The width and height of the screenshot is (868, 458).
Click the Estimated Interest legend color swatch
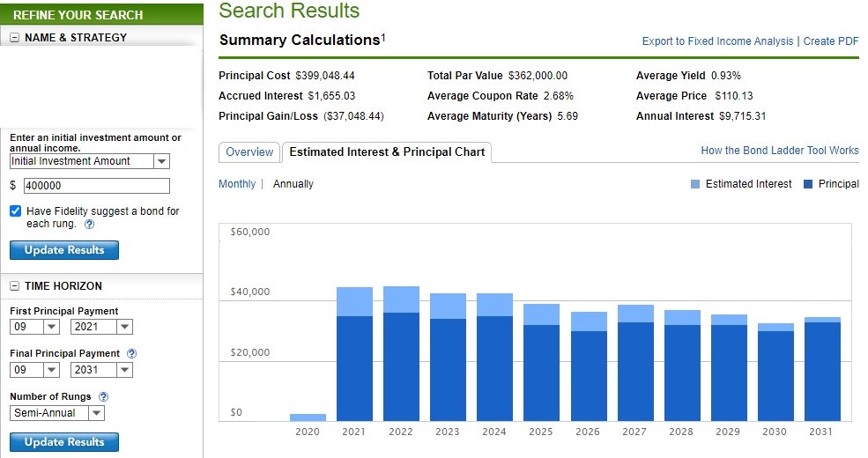[695, 184]
